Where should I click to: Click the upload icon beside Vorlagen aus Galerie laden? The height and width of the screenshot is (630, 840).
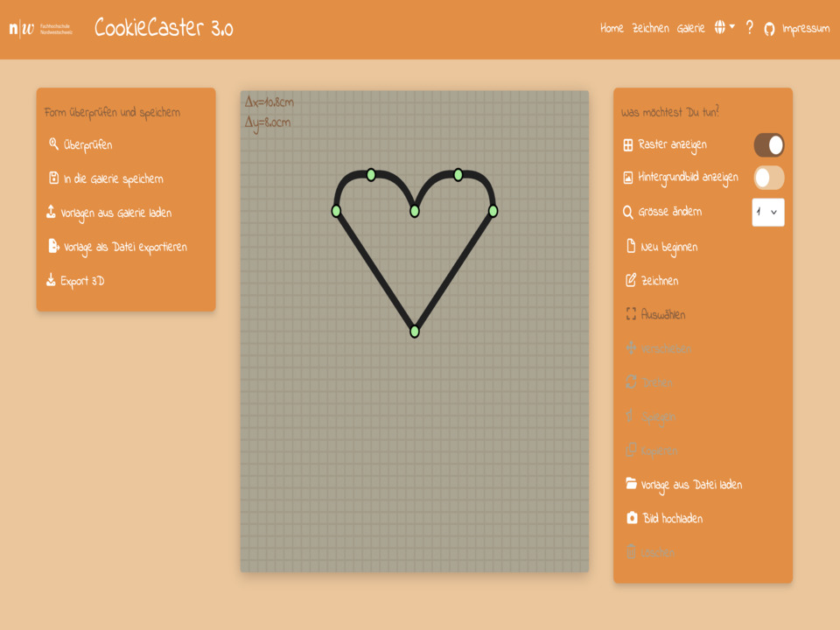pos(51,212)
